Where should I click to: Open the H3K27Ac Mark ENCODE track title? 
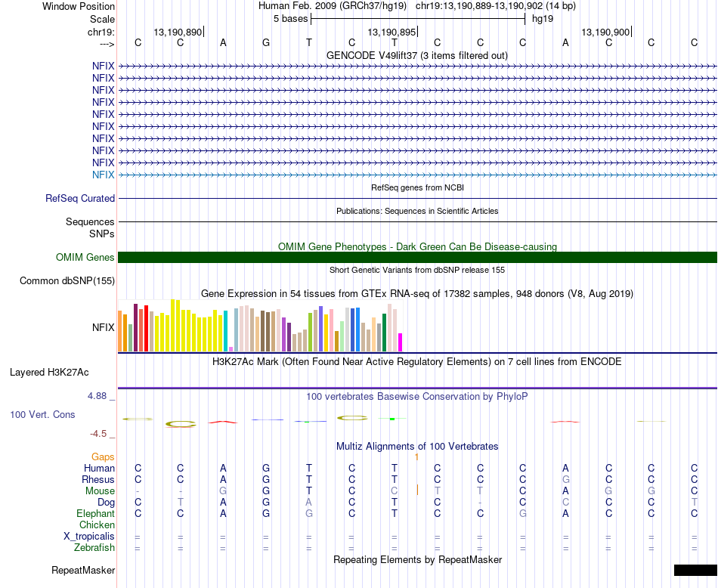coord(417,362)
